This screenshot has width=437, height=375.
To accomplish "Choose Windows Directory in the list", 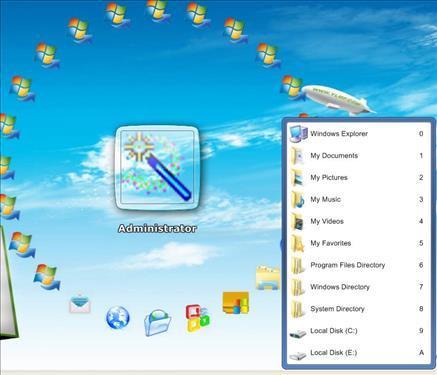I will click(357, 287).
